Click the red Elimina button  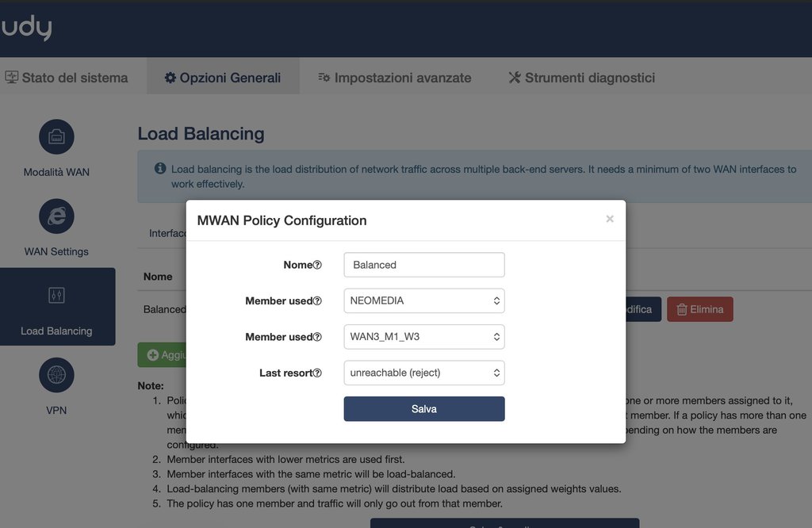pos(699,309)
